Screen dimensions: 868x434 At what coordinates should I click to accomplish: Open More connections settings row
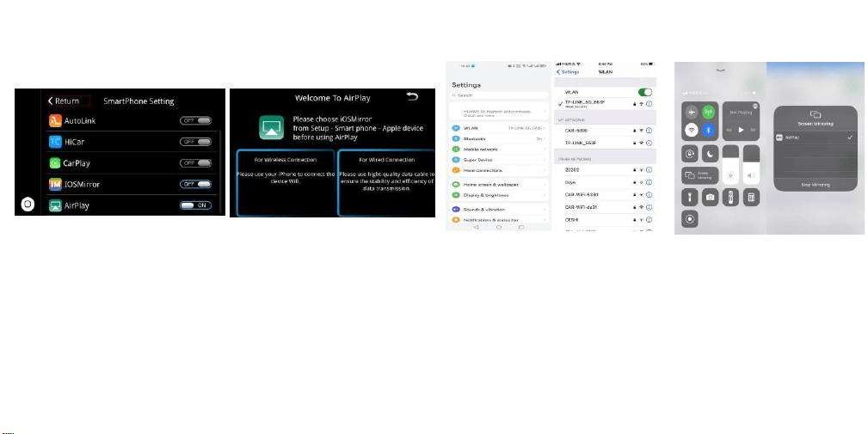[499, 170]
